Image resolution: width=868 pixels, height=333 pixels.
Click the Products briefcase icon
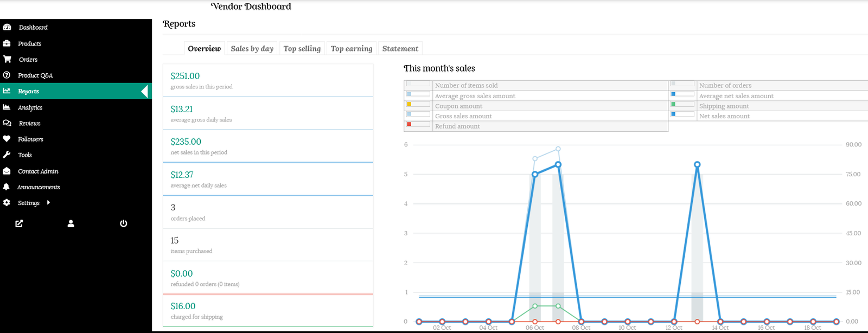tap(7, 43)
